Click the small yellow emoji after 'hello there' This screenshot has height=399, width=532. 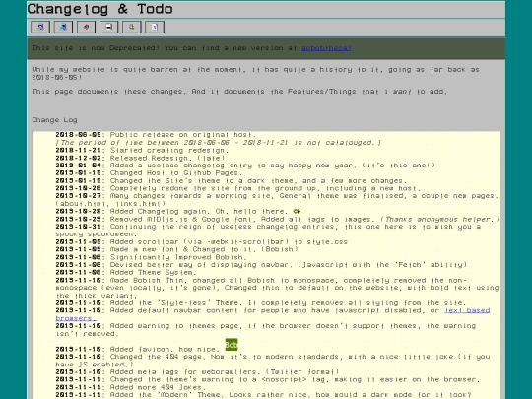297,211
